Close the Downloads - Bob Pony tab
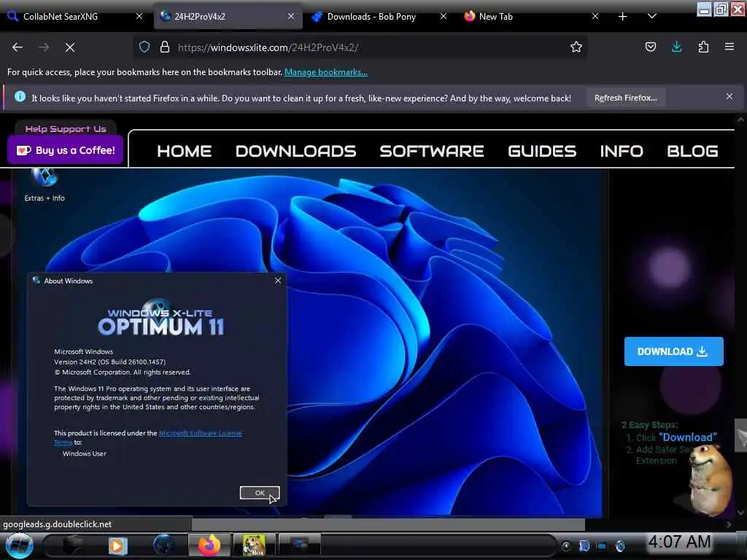747x560 pixels. (x=443, y=16)
